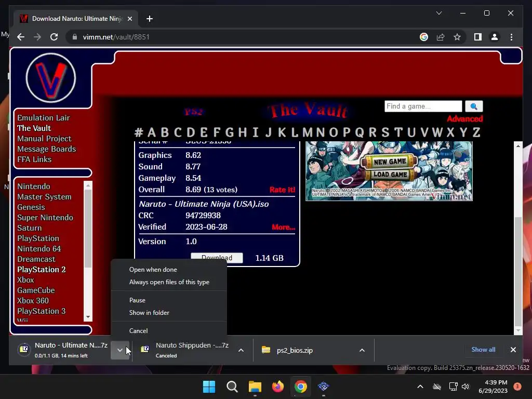Image resolution: width=532 pixels, height=399 pixels.
Task: Open Firefox from taskbar
Action: tap(278, 387)
